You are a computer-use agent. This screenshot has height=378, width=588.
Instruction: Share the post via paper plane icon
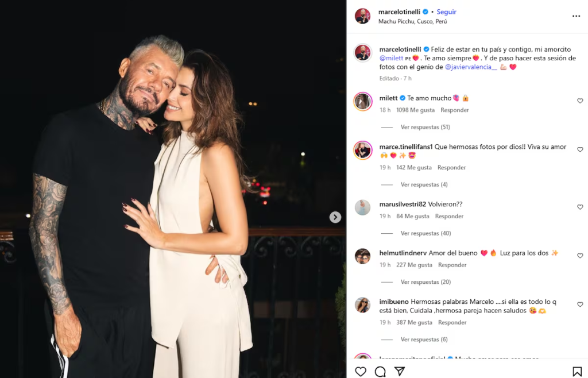click(400, 372)
